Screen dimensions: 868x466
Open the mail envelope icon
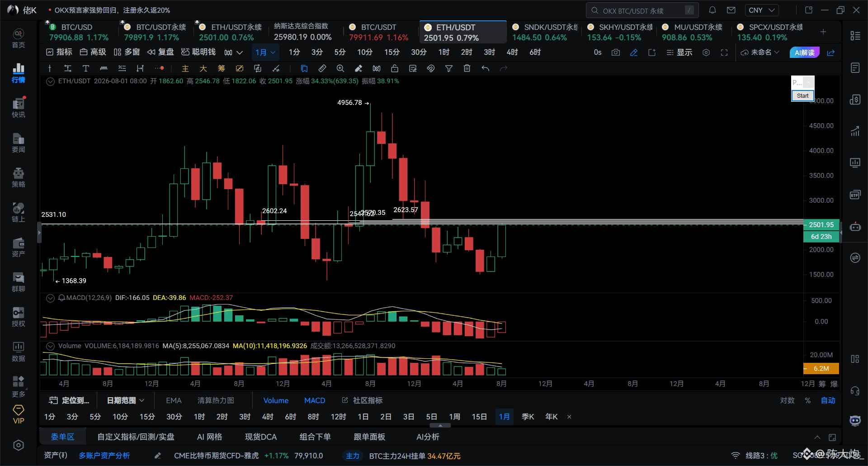coord(731,10)
